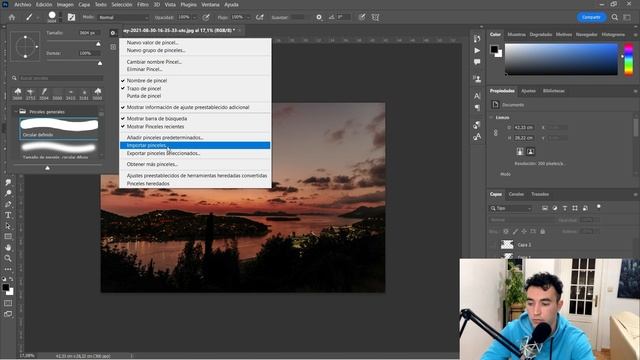Open the Edit Toolbar three-dots icon
Image resolution: width=640 pixels, height=360 pixels.
click(x=8, y=269)
